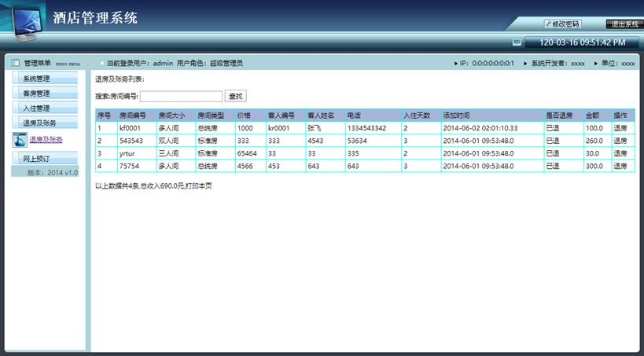Click the 退房及账务 submenu person icon

(20, 141)
